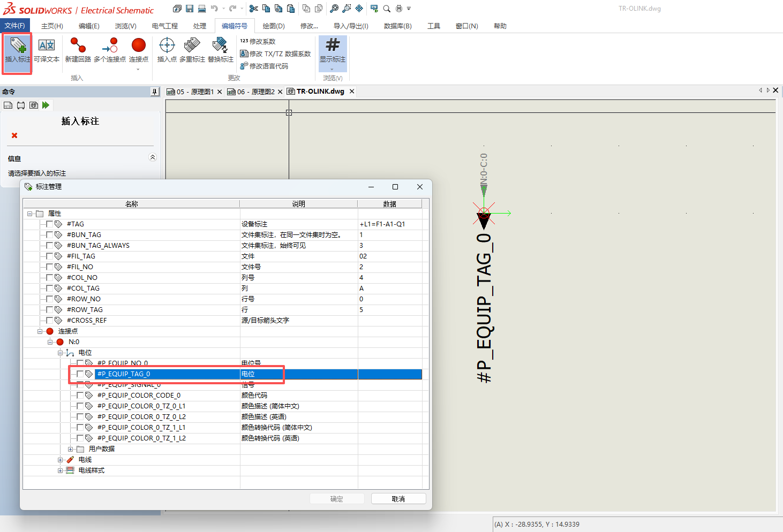Screen dimensions: 783x532
Task: Click the Insertion Point (插入点) icon
Action: tap(167, 47)
